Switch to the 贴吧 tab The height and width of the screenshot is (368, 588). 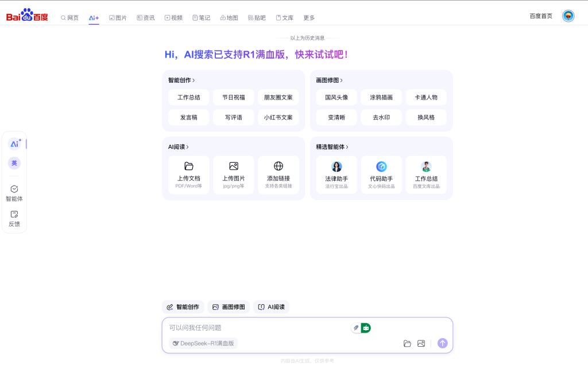tap(257, 18)
